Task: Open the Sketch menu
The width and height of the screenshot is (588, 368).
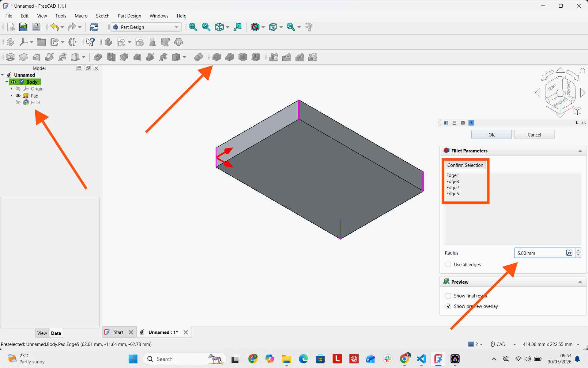Action: pyautogui.click(x=103, y=16)
